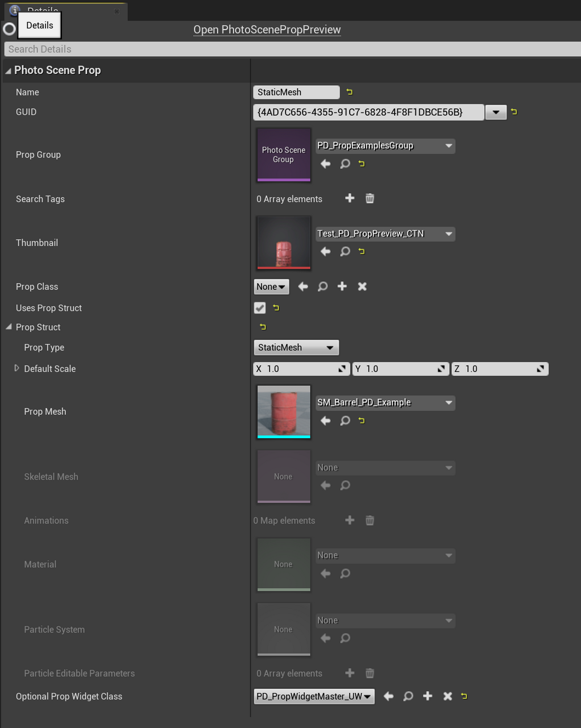Image resolution: width=581 pixels, height=728 pixels.
Task: Open PhotoScenePropPreview via the link
Action: coord(267,29)
